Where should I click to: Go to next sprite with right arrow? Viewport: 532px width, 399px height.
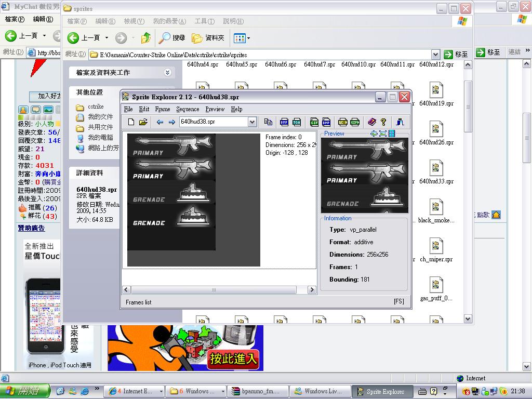tap(171, 122)
